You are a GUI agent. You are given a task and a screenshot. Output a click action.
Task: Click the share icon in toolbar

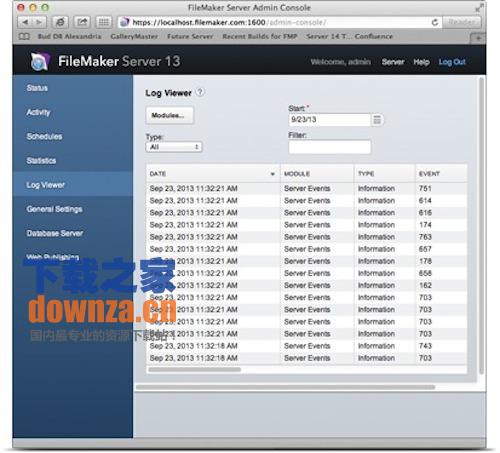pos(82,22)
